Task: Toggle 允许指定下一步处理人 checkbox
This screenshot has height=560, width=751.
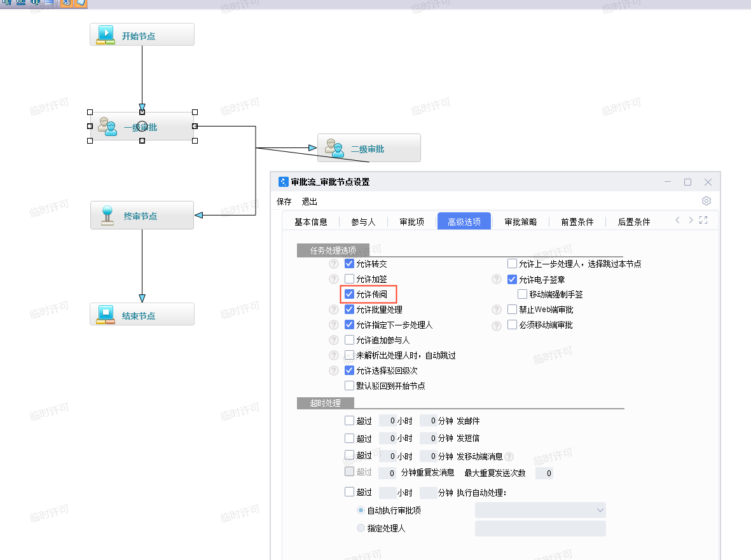Action: [349, 325]
